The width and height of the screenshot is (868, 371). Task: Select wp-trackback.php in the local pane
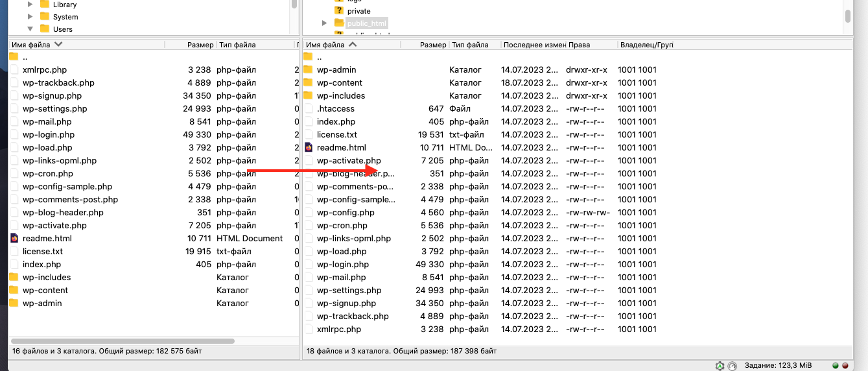58,82
